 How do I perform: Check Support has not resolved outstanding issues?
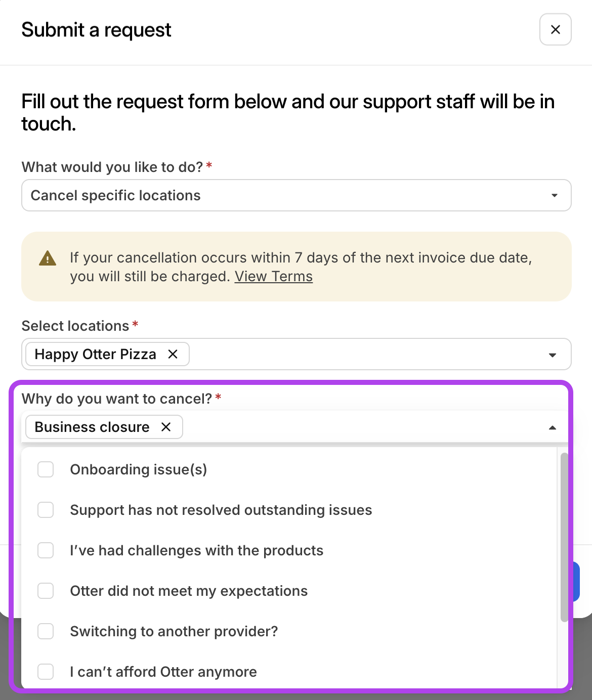[x=46, y=510]
